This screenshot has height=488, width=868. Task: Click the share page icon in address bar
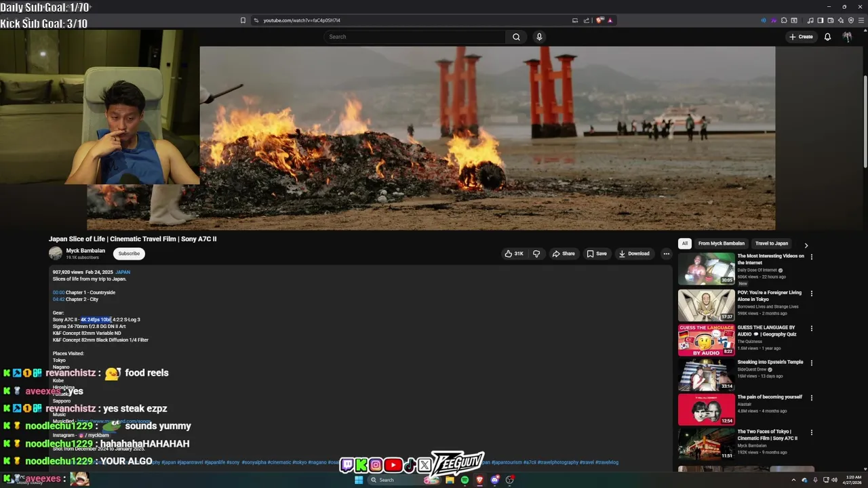tap(587, 20)
